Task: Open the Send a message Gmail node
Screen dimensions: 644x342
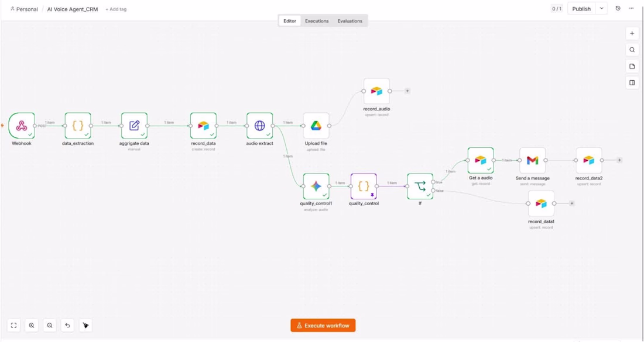Action: pos(533,160)
